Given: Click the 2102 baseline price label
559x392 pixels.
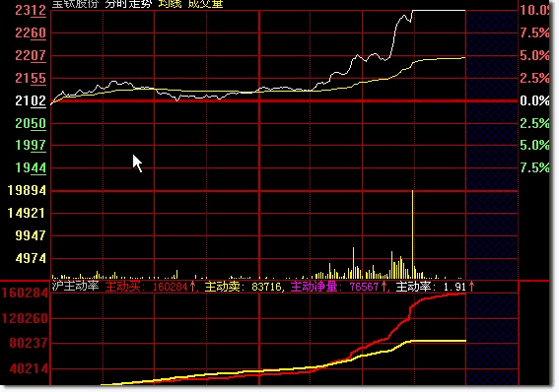Looking at the screenshot, I should coord(31,100).
